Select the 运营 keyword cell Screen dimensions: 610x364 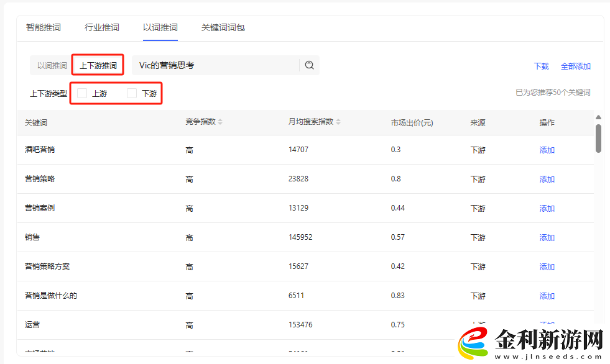pos(32,324)
